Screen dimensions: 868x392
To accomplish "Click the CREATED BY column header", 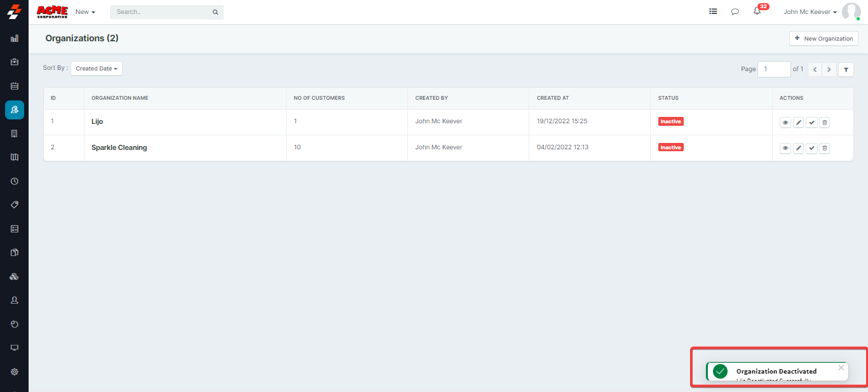I will (431, 98).
